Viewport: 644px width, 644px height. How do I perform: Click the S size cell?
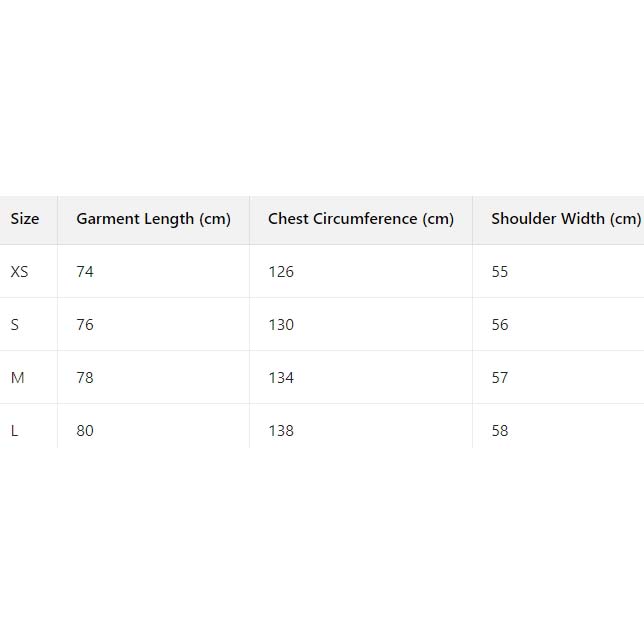(x=15, y=325)
